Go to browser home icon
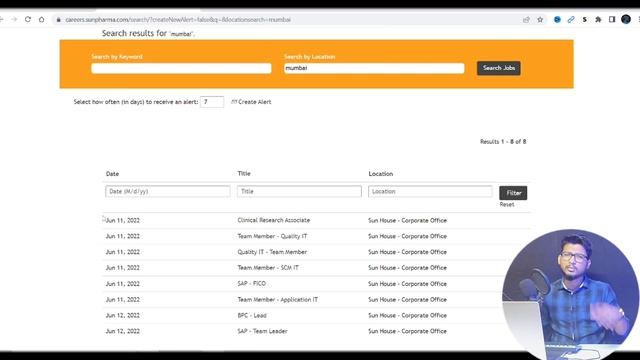The width and height of the screenshot is (640, 360). pyautogui.click(x=42, y=19)
